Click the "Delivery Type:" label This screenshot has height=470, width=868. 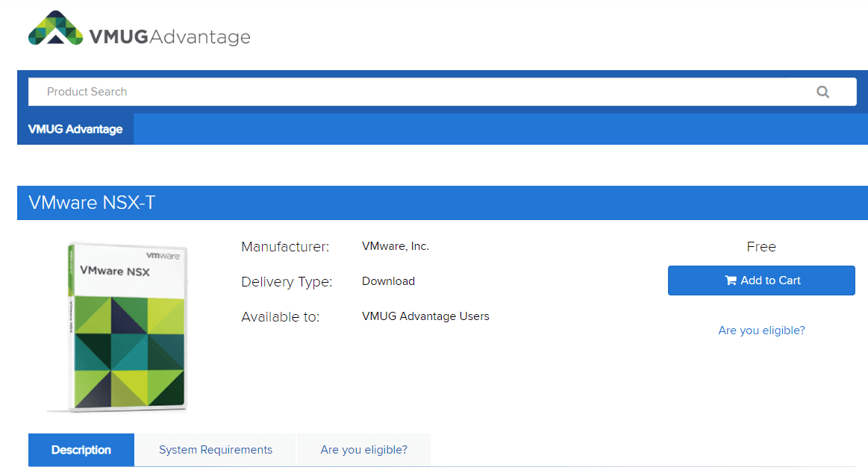287,282
